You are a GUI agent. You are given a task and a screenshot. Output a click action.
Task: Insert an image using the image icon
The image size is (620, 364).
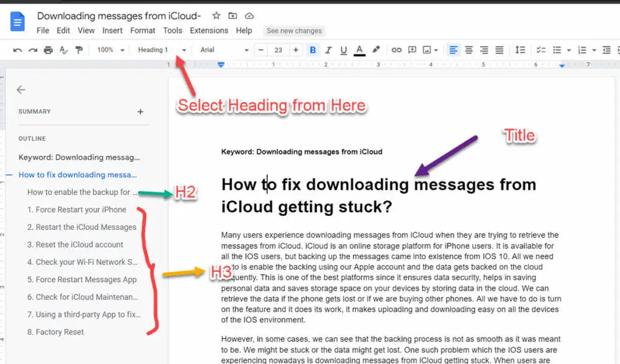[x=427, y=50]
